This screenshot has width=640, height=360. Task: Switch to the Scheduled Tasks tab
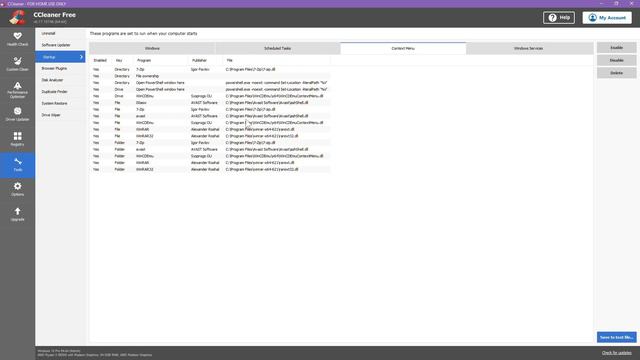(x=278, y=48)
